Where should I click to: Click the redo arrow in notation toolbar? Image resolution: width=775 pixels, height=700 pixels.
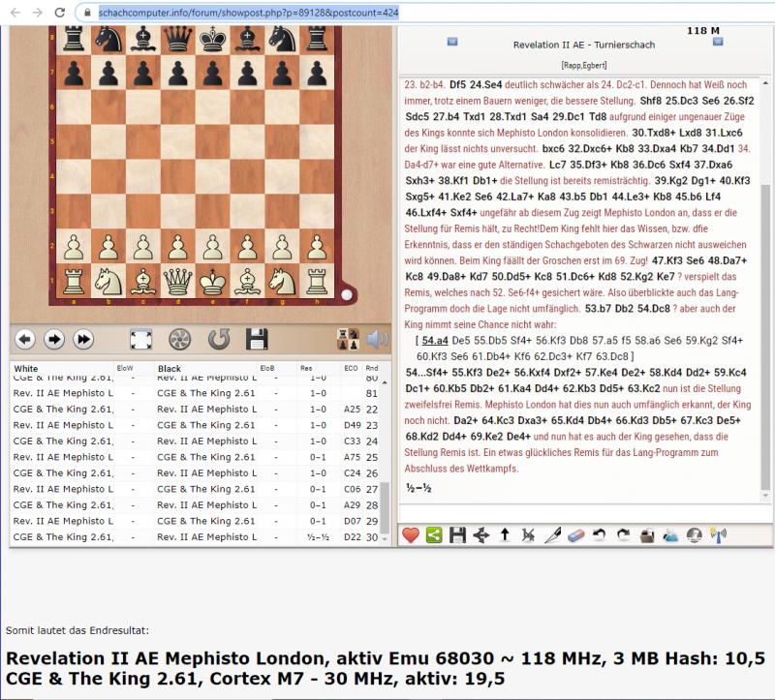625,533
